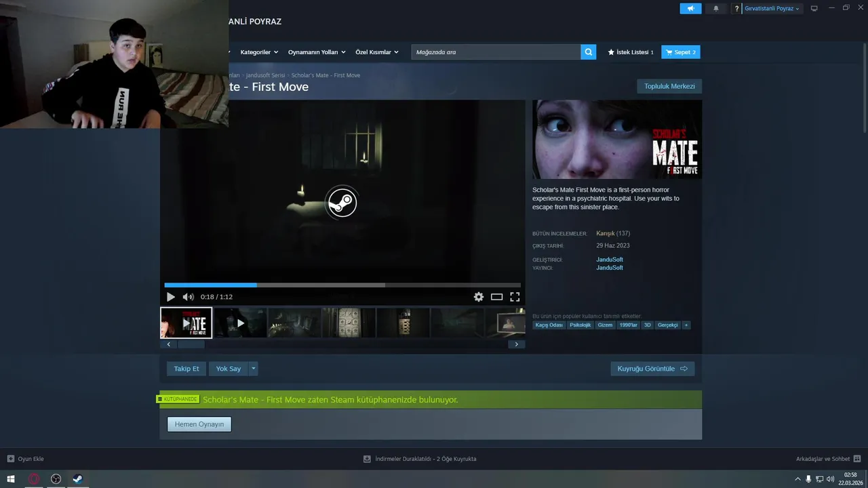Open the Windows Start menu
This screenshot has width=868, height=488.
(x=11, y=479)
